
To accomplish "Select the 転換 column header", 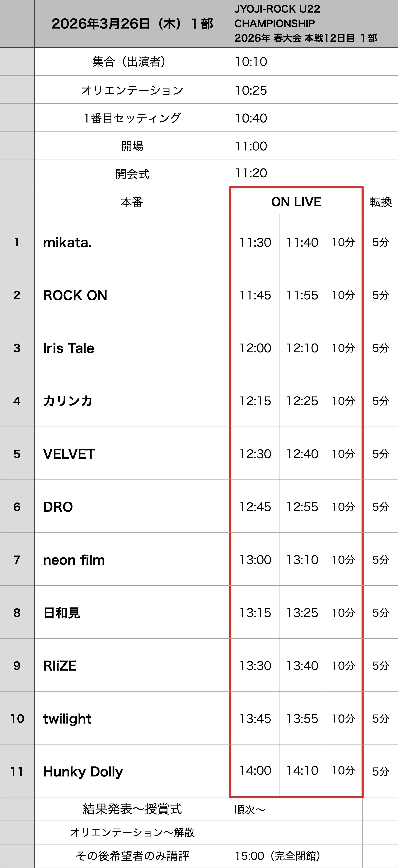I will coord(380,202).
